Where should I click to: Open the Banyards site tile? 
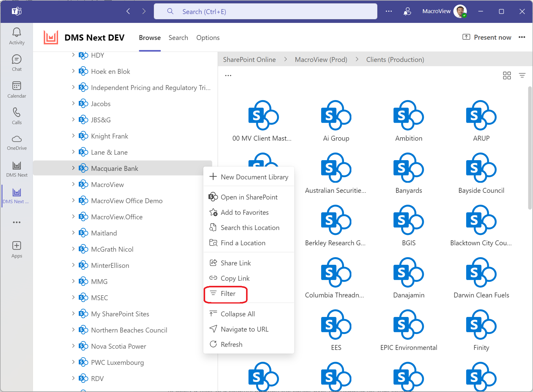409,173
